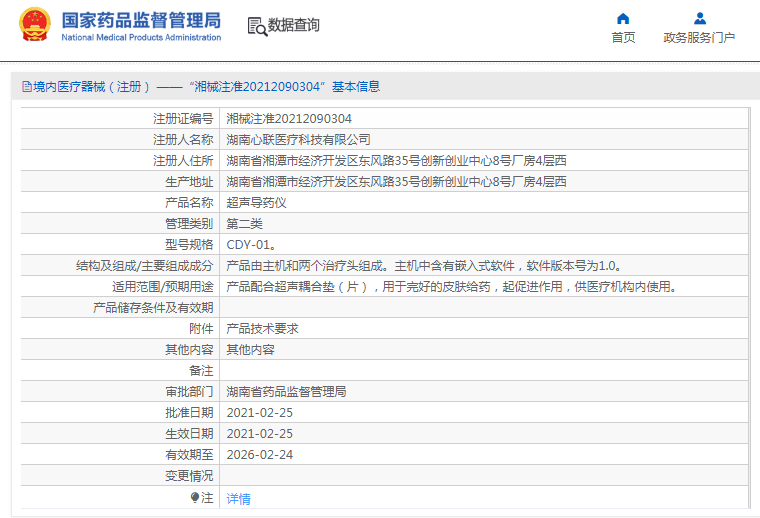Click the 注册证编号 label

(x=183, y=119)
